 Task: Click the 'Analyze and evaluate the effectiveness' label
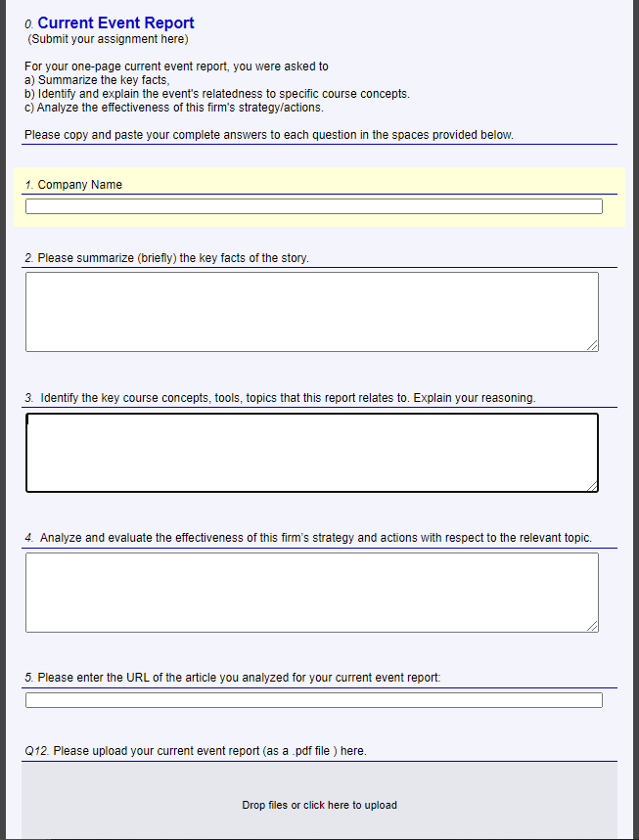pyautogui.click(x=316, y=538)
